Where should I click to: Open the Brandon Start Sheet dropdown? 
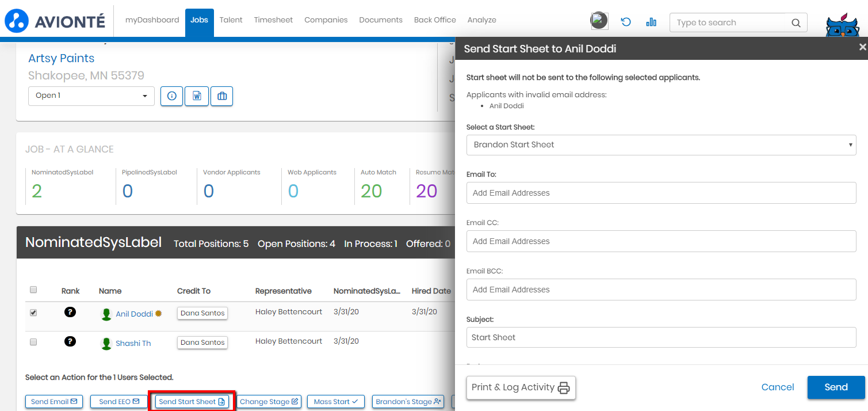[661, 145]
